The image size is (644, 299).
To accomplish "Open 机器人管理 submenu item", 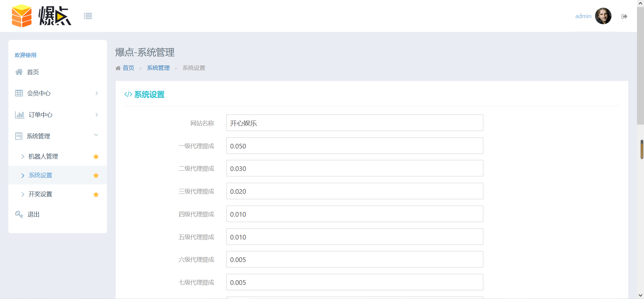I will coord(43,157).
